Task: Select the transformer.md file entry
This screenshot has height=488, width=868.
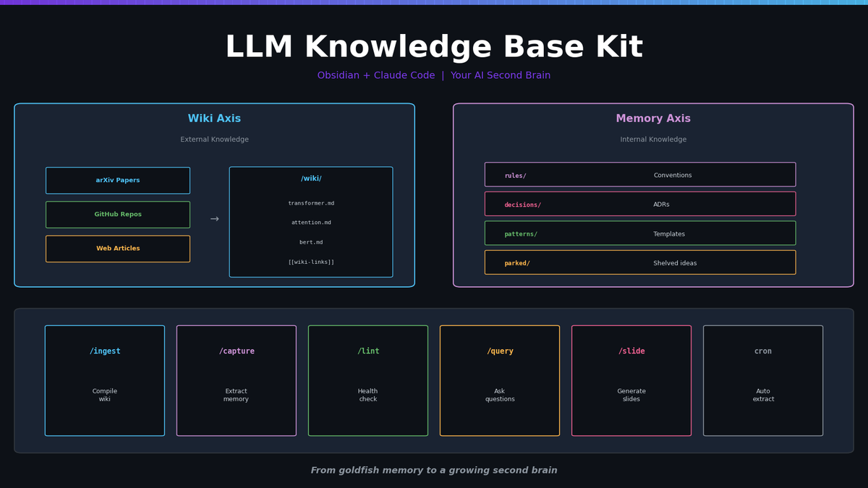Action: click(310, 202)
